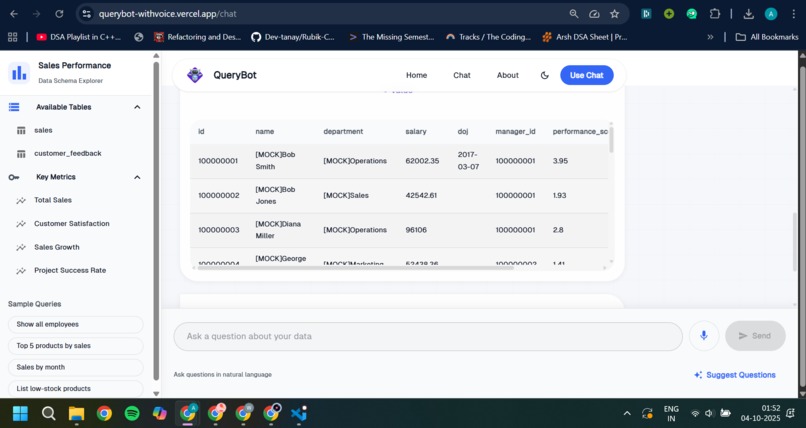Select the Sales by month sample query
This screenshot has height=428, width=806.
click(76, 367)
